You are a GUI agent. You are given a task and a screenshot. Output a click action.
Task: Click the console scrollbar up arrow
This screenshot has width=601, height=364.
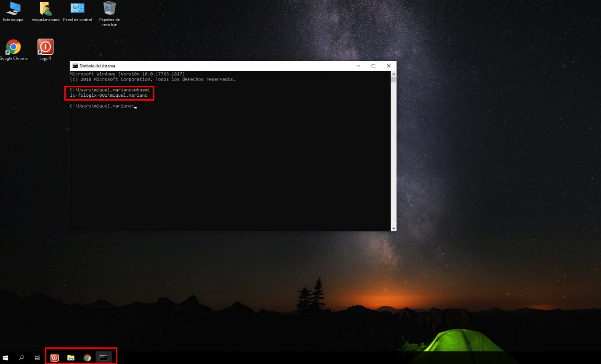click(394, 74)
